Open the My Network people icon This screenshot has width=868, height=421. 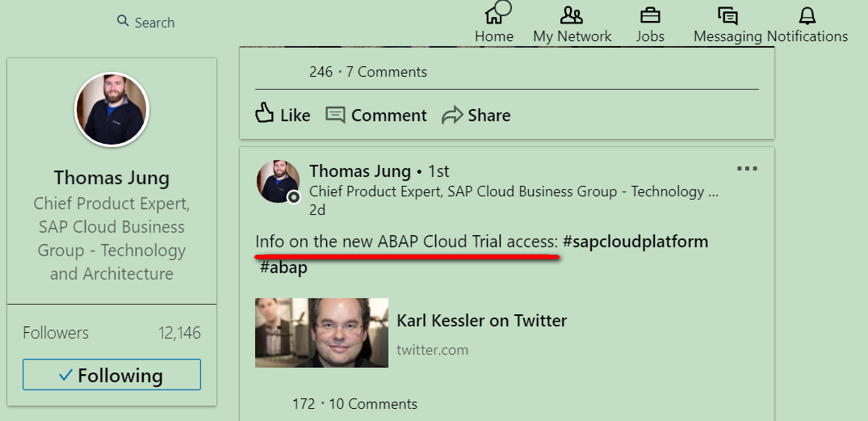click(x=572, y=15)
